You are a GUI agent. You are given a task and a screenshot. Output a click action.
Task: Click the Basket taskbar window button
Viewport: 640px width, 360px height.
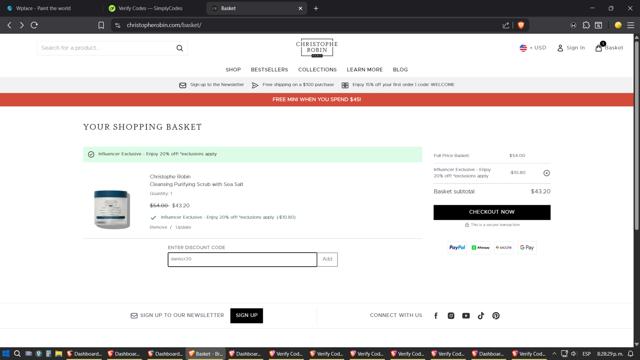206,353
